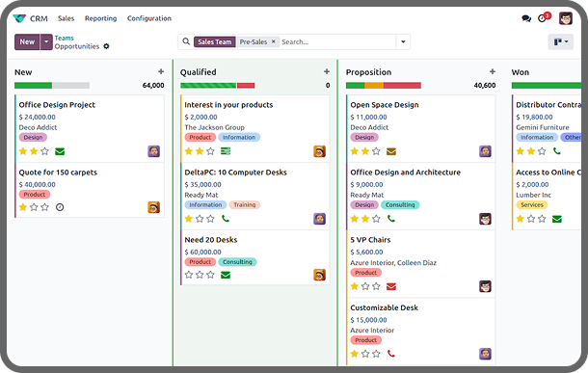The height and width of the screenshot is (373, 588).
Task: Click salesperson avatar on Office Design Project
Action: [x=154, y=151]
